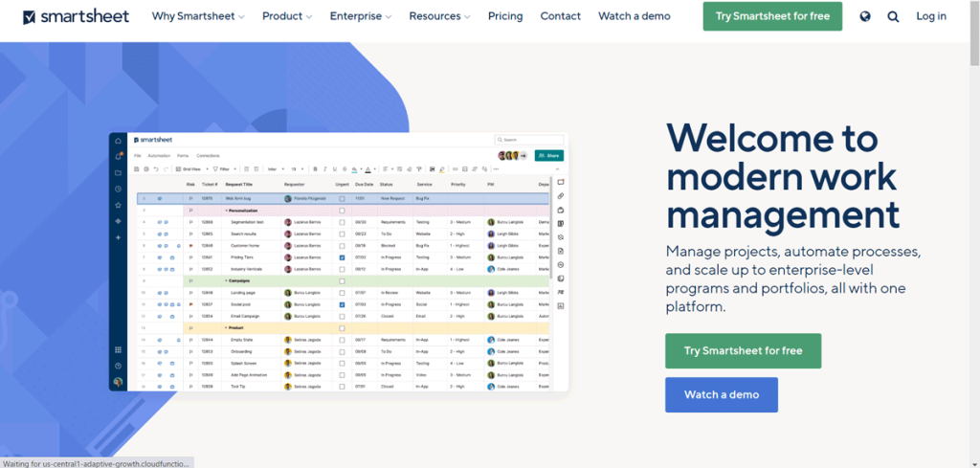This screenshot has height=468, width=980.
Task: Open the Product dropdown in navigation
Action: tap(287, 16)
